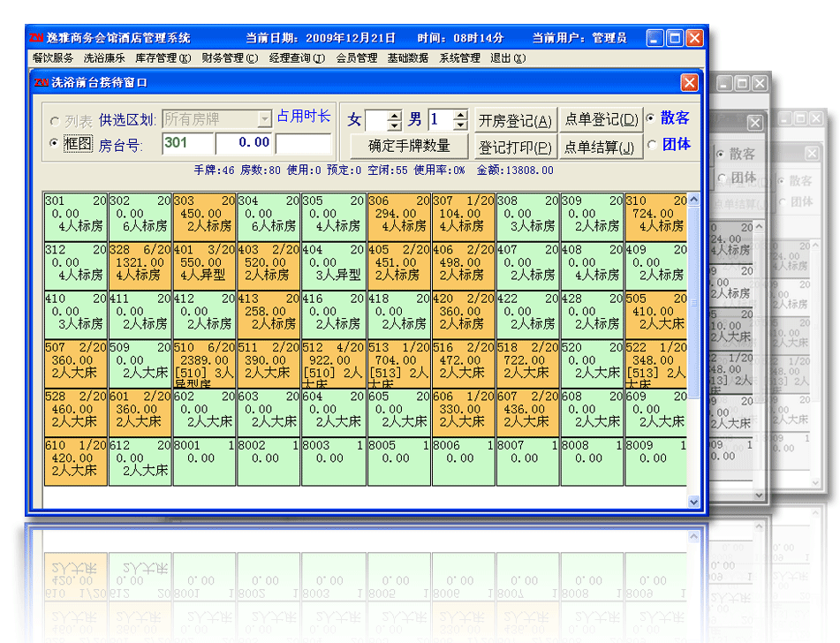
Task: Choose room tile 420 with 360.00
Action: [x=463, y=312]
